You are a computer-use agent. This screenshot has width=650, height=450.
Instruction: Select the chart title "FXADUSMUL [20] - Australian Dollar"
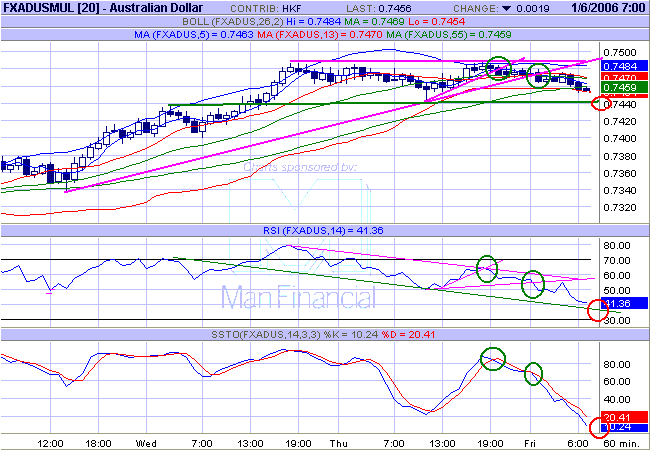[x=103, y=8]
